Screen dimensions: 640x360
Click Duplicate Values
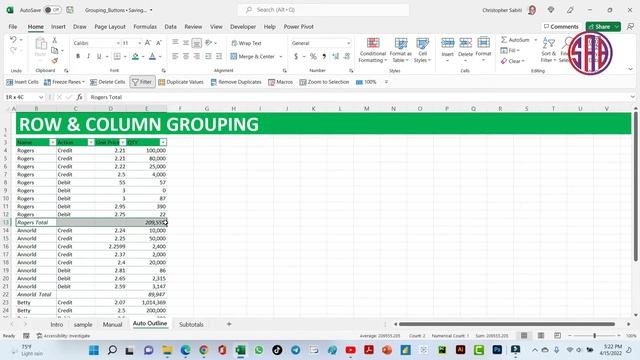tap(181, 82)
